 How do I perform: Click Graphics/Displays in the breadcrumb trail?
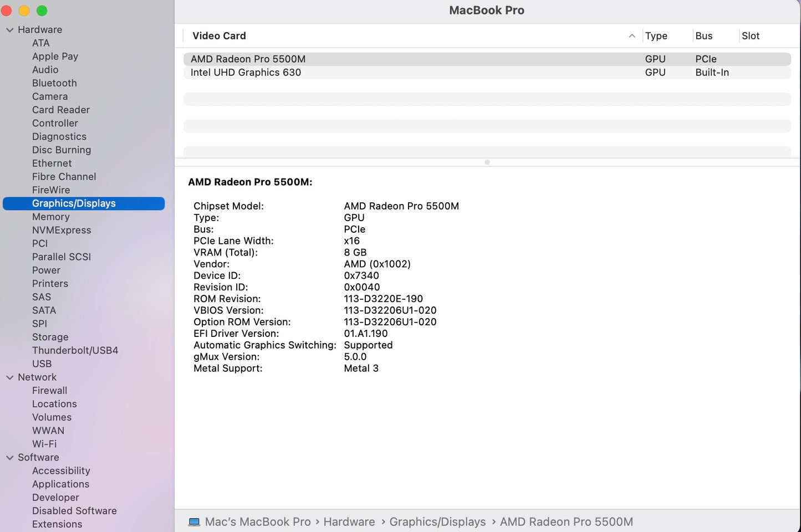tap(437, 521)
